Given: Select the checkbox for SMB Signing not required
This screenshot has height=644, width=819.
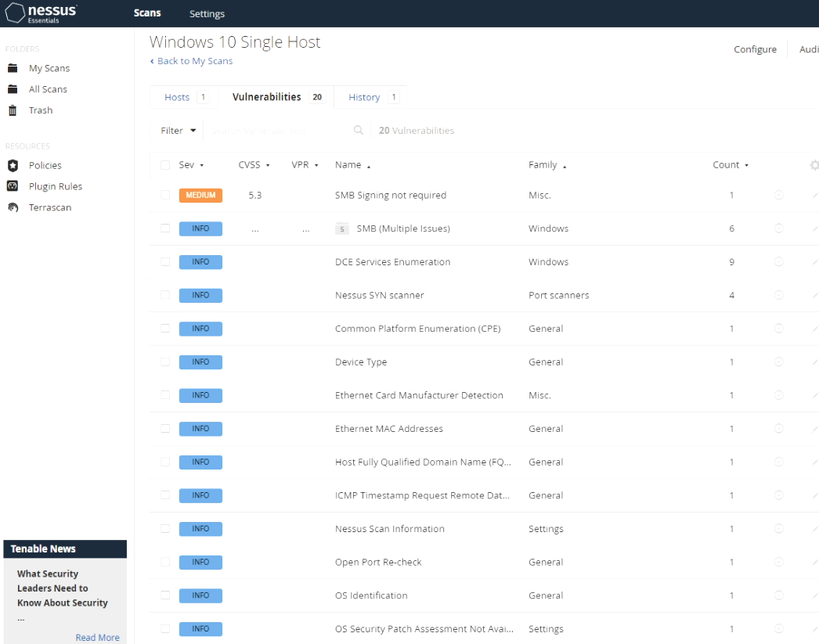Looking at the screenshot, I should (165, 195).
